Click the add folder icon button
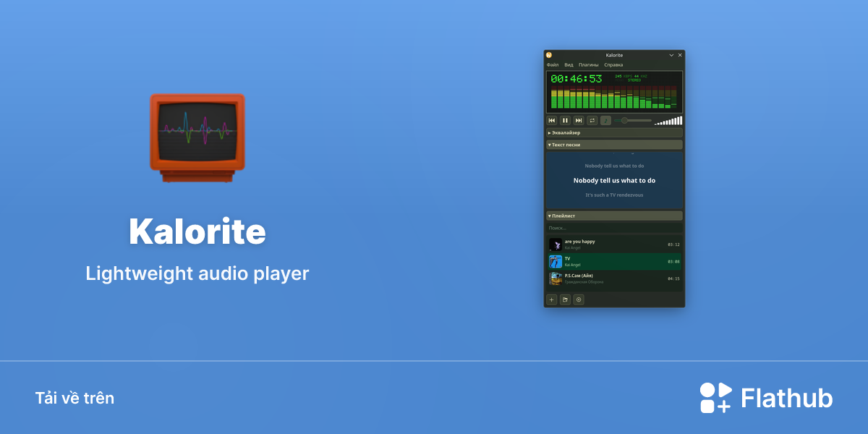 (565, 299)
